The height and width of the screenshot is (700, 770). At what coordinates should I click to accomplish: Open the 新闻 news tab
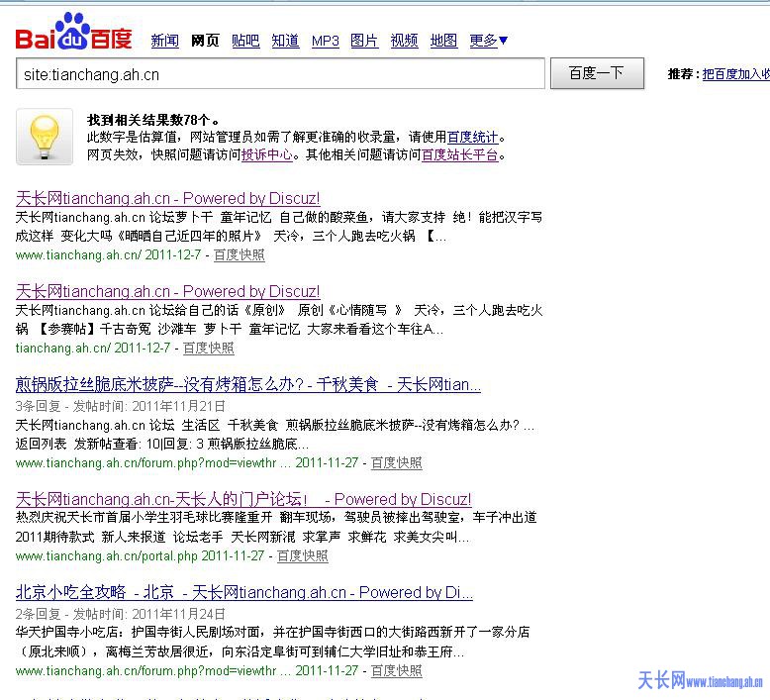pos(164,41)
